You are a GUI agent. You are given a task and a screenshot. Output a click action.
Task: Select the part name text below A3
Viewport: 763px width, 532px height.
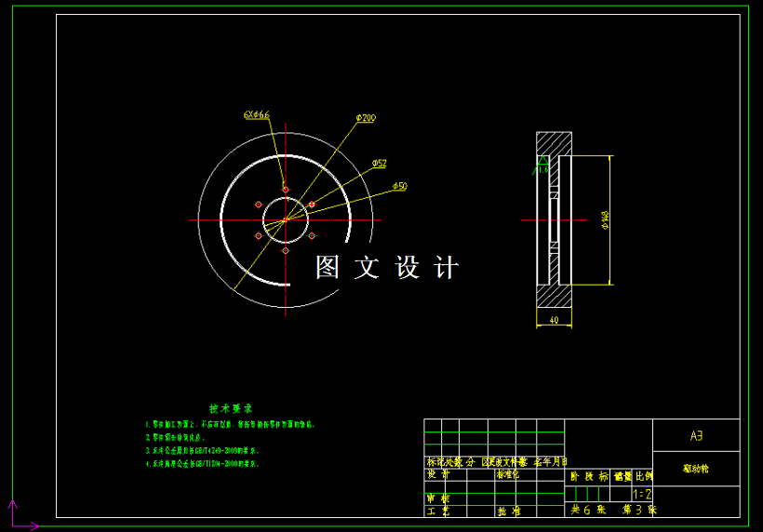pos(696,469)
